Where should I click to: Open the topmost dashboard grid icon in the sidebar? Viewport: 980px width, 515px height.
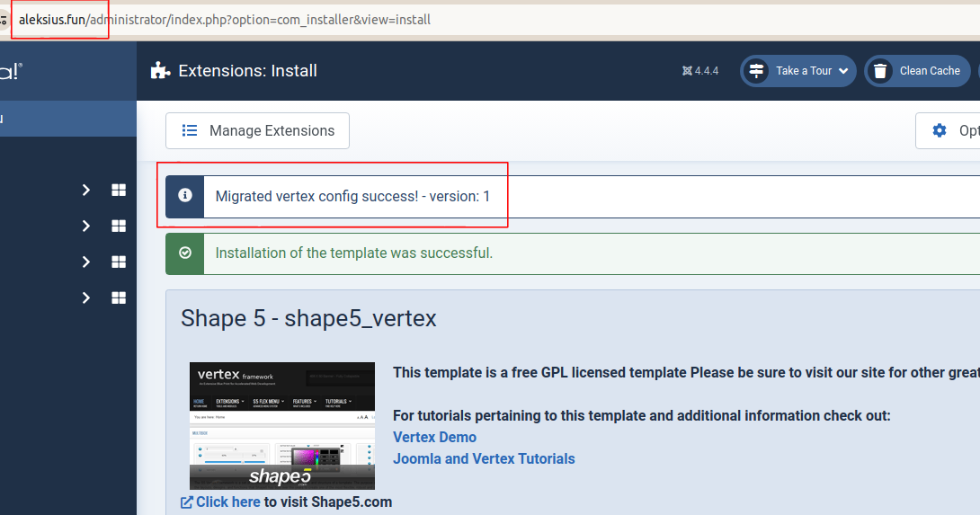[x=119, y=190]
